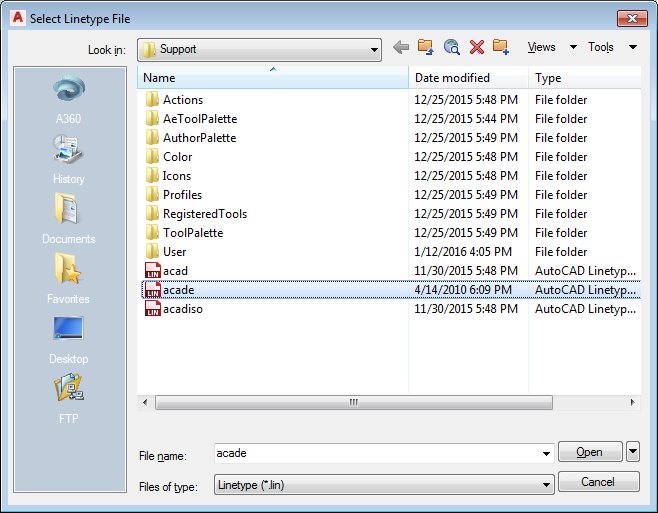Click the Open button

pyautogui.click(x=590, y=452)
